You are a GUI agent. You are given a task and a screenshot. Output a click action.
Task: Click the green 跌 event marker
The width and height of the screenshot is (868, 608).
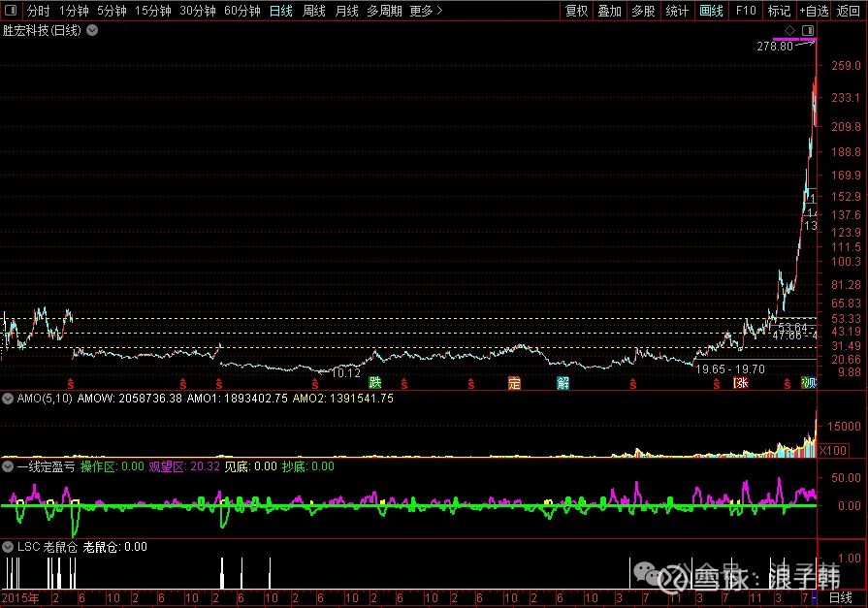point(375,383)
